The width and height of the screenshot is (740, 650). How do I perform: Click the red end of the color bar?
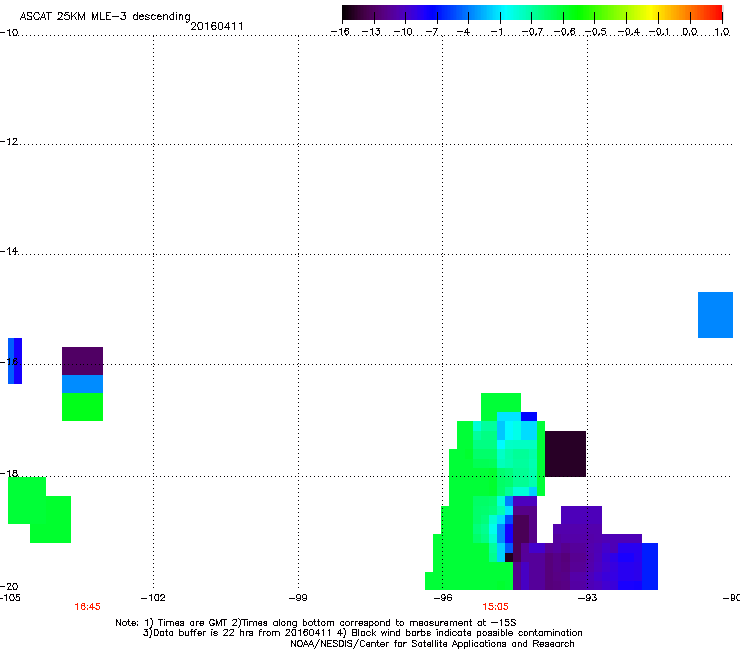point(715,13)
